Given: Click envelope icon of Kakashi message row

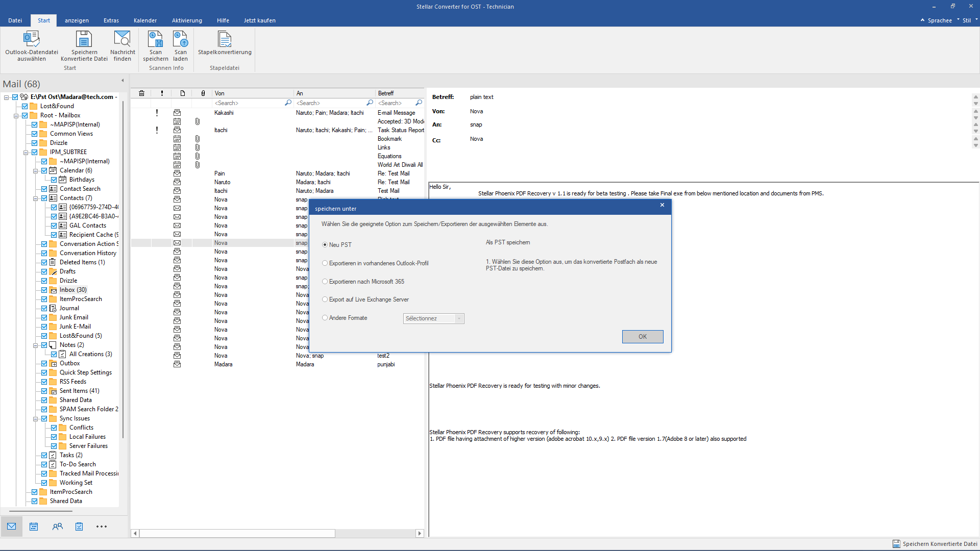Looking at the screenshot, I should [x=177, y=113].
